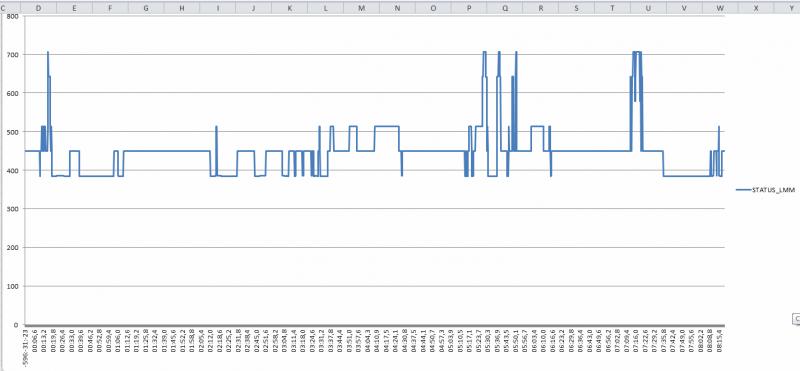The image size is (800, 371).
Task: Select the 200 horizontal gridline
Action: click(374, 248)
